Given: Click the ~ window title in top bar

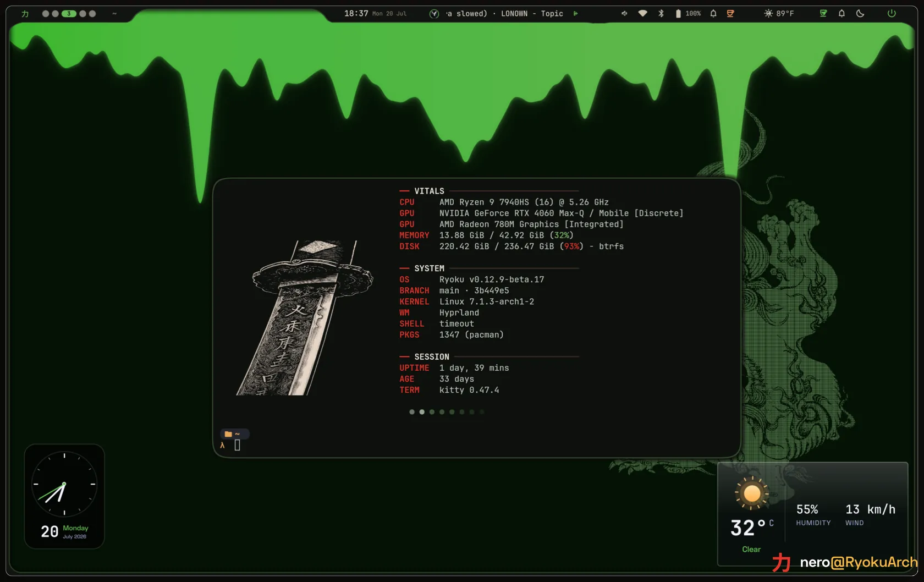Looking at the screenshot, I should pos(114,14).
